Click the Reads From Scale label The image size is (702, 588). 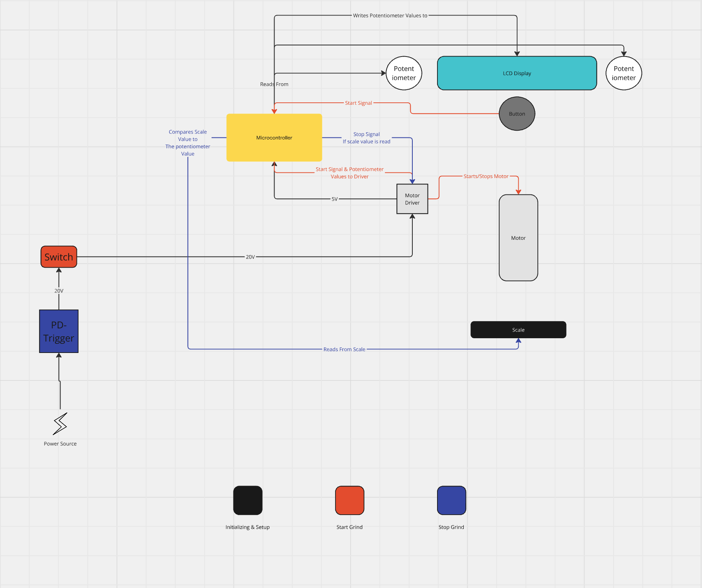tap(345, 349)
